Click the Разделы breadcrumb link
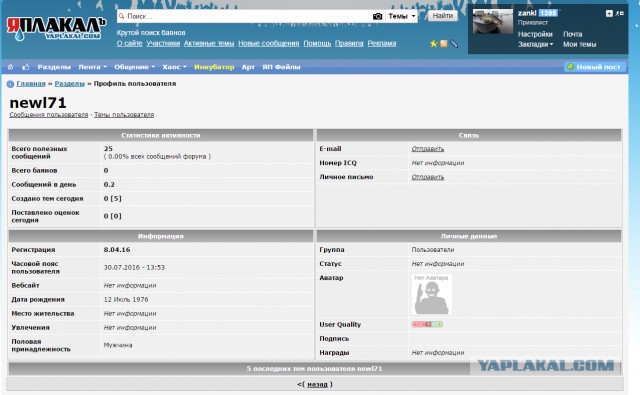 click(70, 84)
